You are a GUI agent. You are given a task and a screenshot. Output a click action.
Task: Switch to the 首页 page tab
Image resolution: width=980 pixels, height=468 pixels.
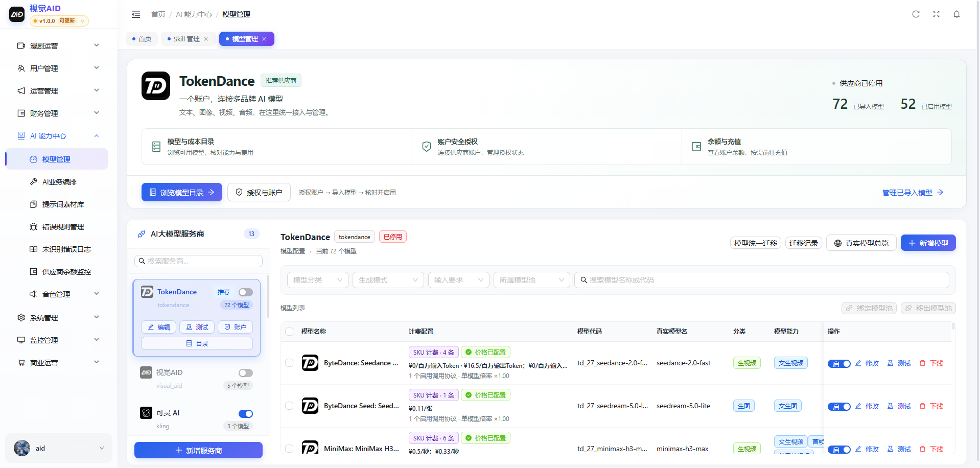[x=142, y=39]
